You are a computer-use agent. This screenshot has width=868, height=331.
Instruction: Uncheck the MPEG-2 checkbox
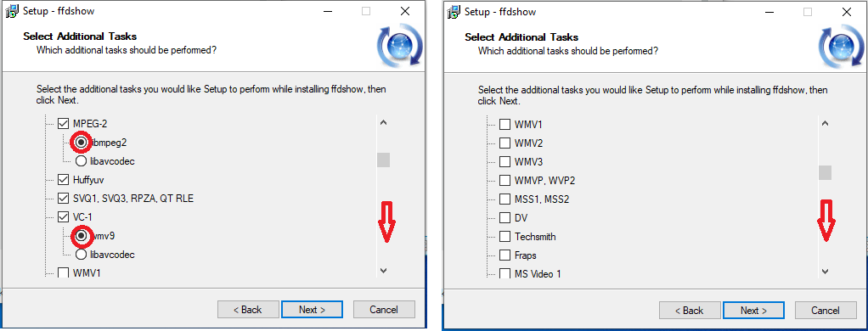(x=64, y=123)
